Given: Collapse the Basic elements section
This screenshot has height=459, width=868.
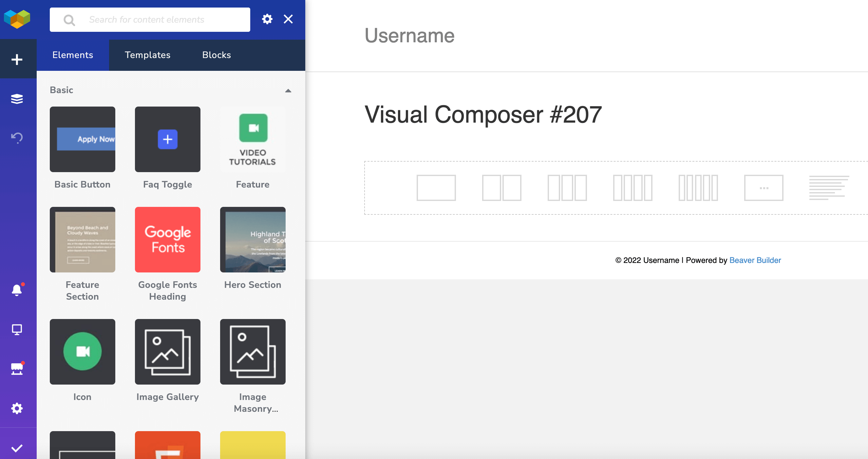Looking at the screenshot, I should tap(288, 90).
